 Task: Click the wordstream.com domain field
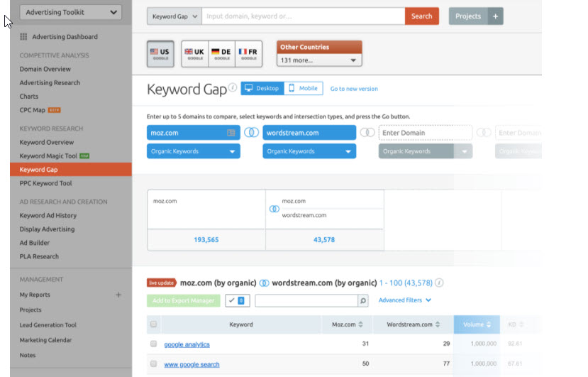click(309, 133)
